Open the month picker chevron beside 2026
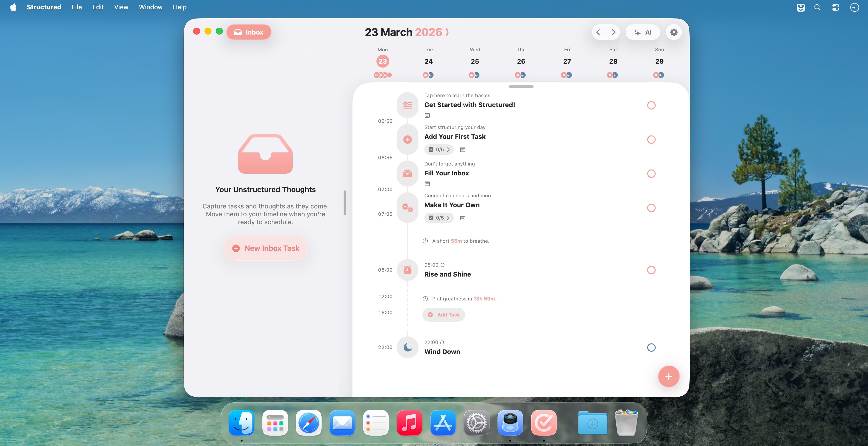 click(x=447, y=32)
